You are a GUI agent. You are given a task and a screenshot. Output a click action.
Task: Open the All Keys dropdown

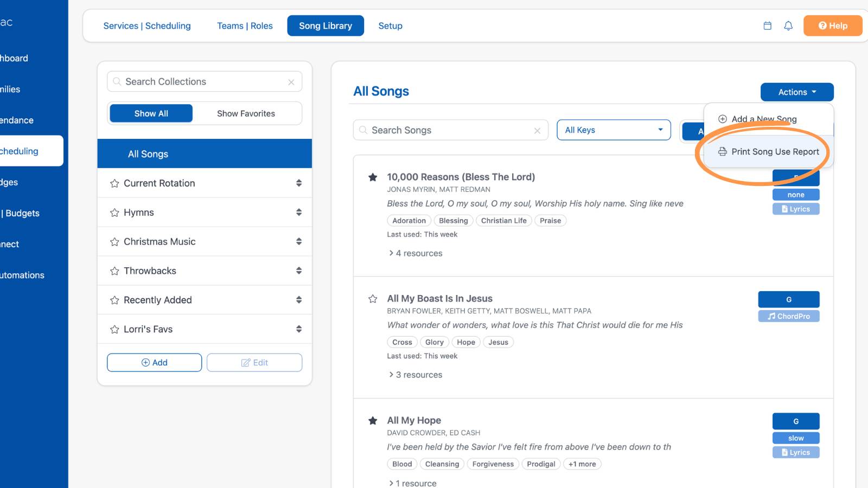(614, 130)
